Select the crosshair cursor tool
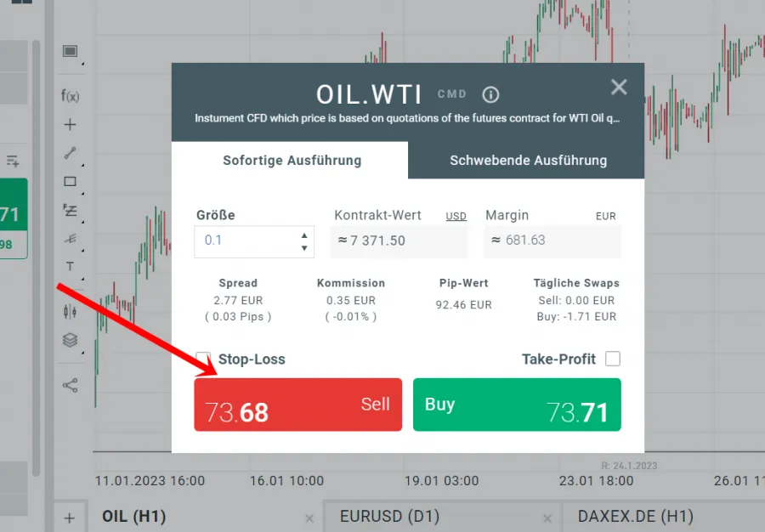 tap(70, 125)
